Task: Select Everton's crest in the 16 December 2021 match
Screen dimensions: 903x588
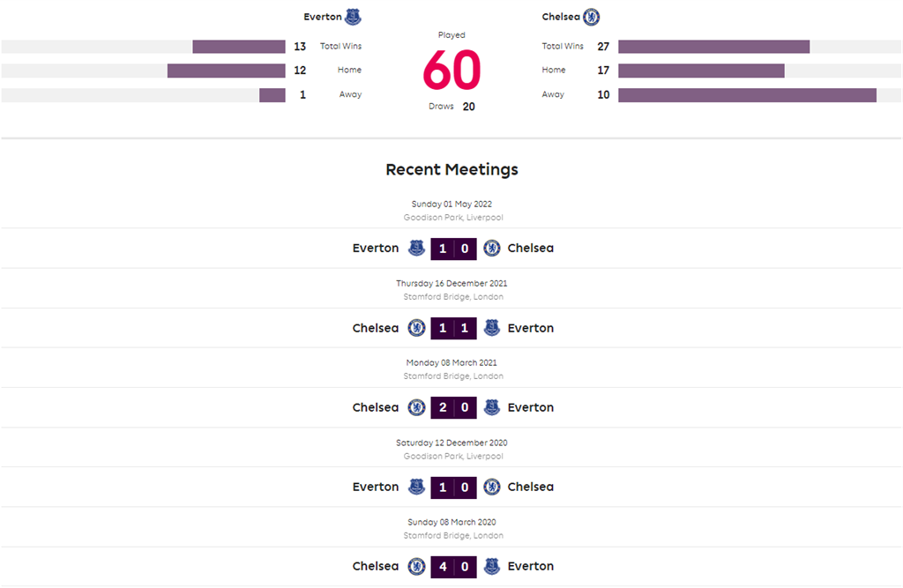Action: click(x=492, y=328)
